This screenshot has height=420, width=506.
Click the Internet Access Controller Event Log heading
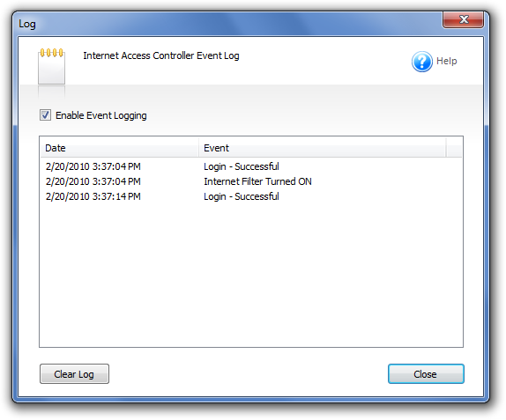pos(161,55)
